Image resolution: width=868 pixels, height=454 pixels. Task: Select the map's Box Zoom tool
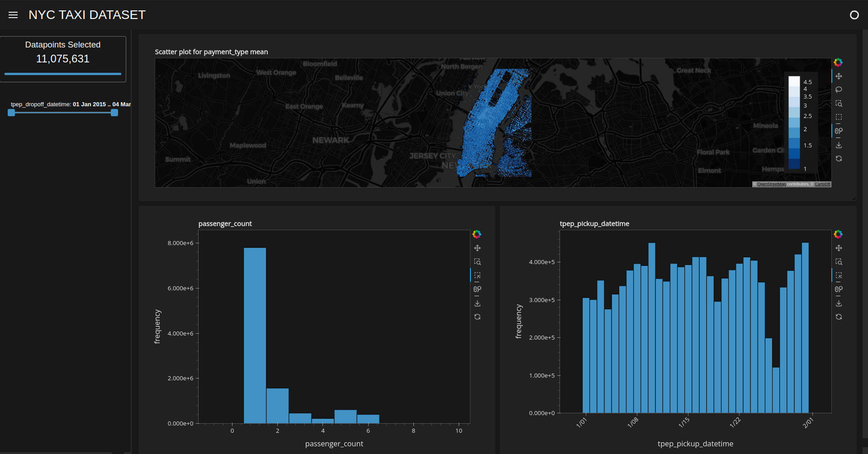(839, 104)
